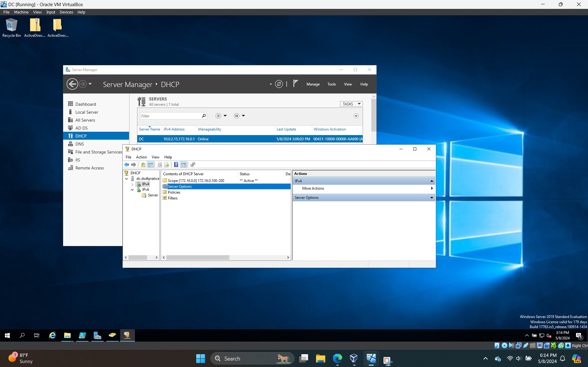This screenshot has width=588, height=367.
Task: Select DNS in sidebar
Action: point(96,144)
